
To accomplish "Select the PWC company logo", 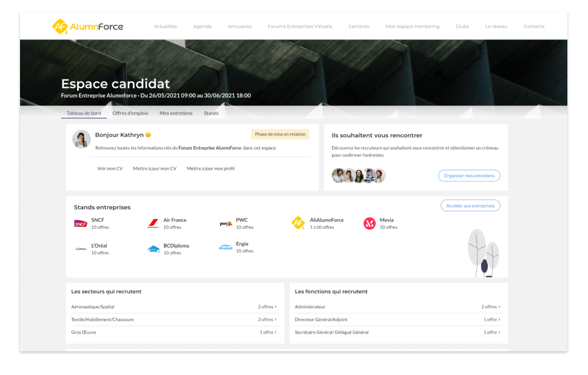I will click(x=226, y=224).
